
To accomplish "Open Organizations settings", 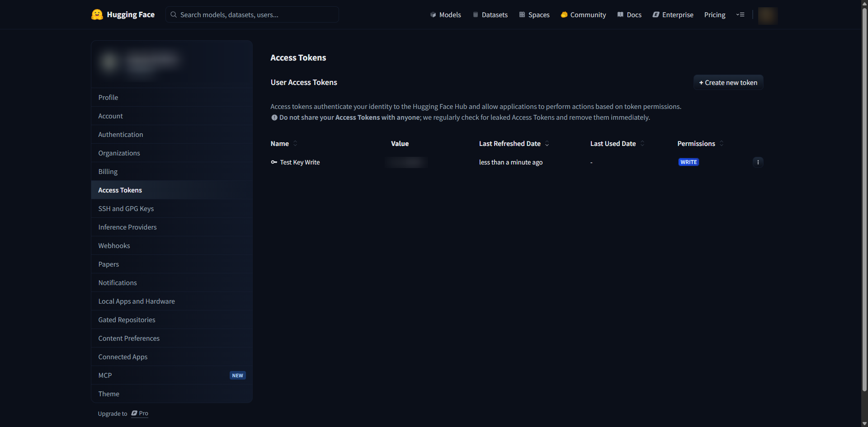I will 172,153.
